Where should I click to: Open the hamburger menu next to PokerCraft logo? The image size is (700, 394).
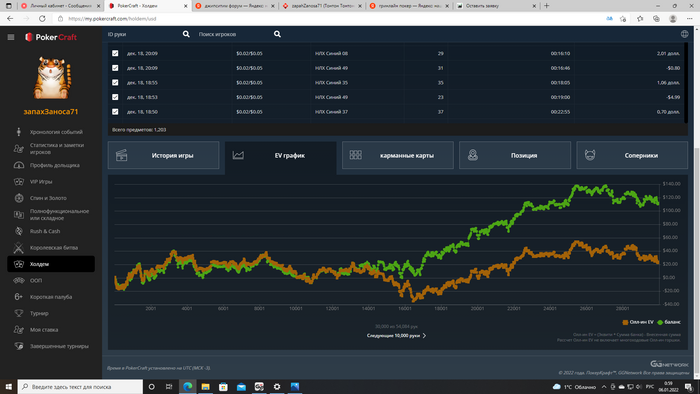pos(11,37)
